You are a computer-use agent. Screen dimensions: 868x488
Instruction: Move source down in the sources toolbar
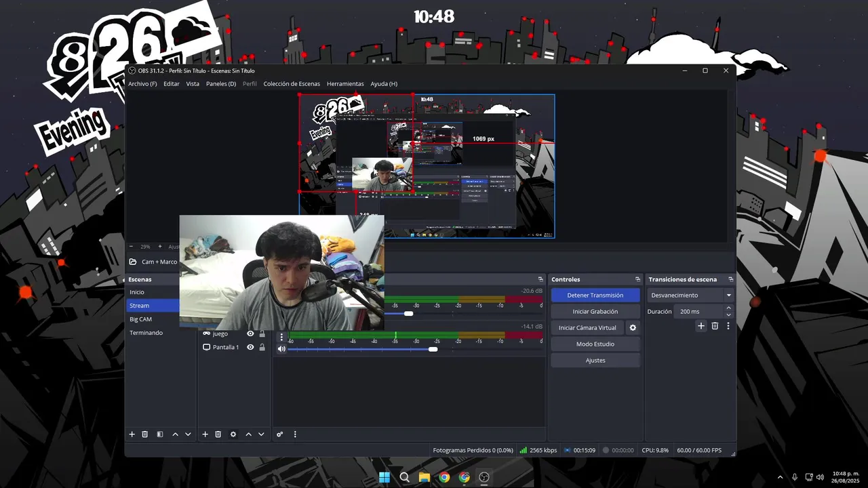pos(261,434)
